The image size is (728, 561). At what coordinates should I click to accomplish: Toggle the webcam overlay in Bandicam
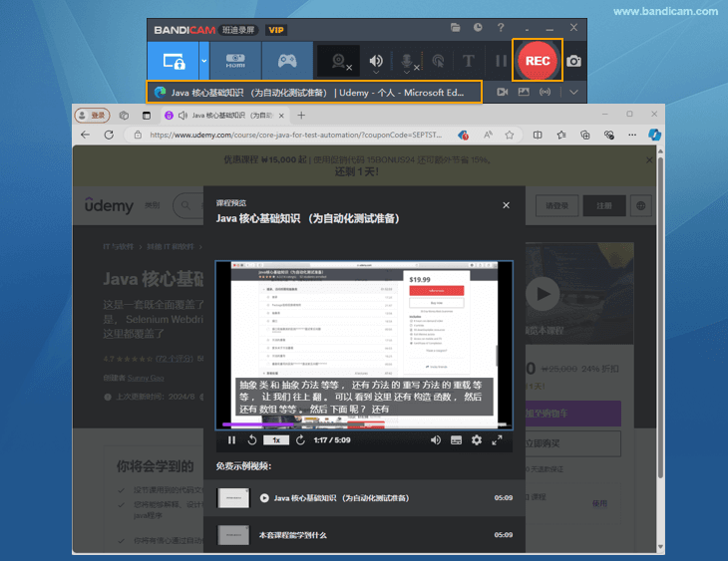[338, 61]
